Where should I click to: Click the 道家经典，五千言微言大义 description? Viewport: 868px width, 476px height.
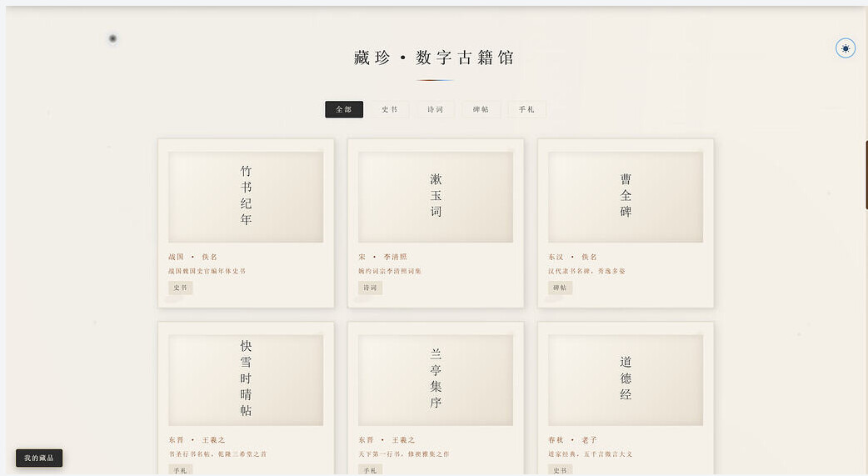pyautogui.click(x=590, y=453)
